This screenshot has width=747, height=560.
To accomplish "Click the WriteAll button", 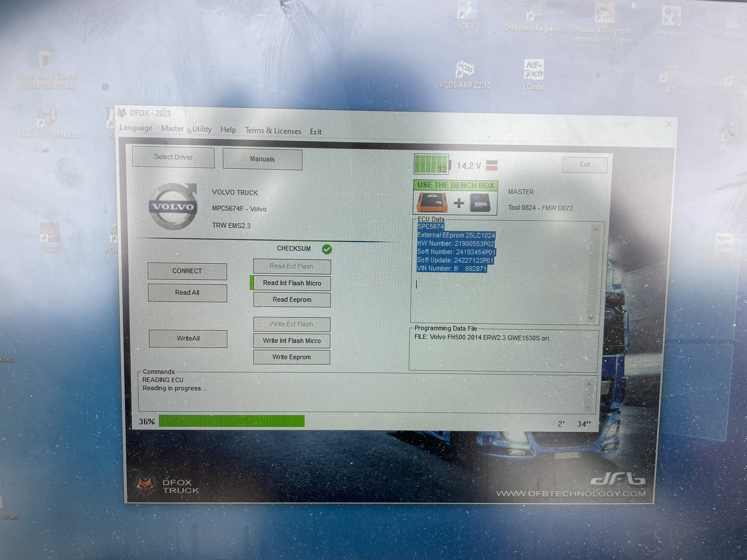I will pos(188,338).
